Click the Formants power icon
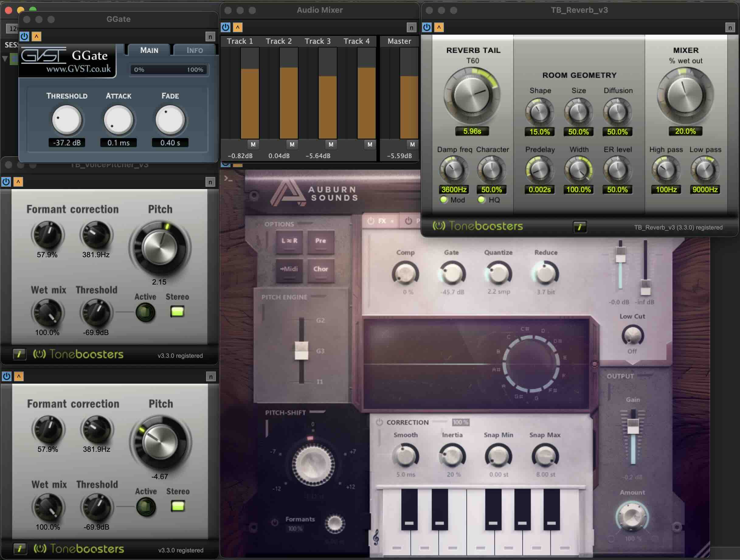This screenshot has width=740, height=560. coord(275,522)
